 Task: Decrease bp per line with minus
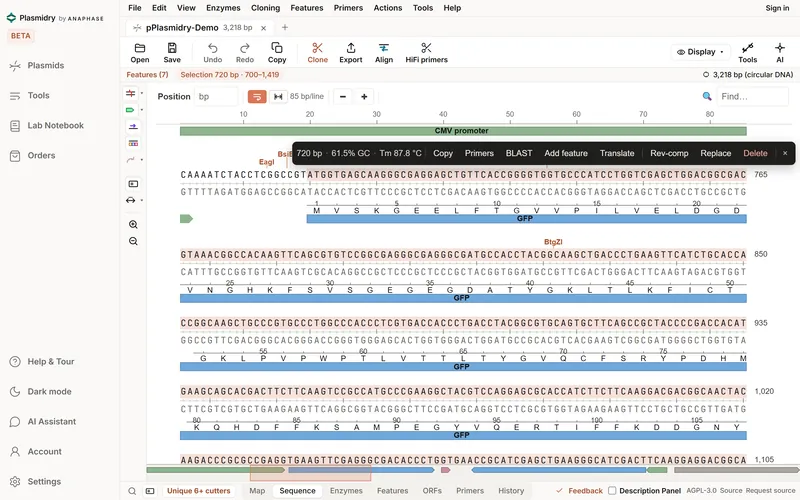coord(343,96)
